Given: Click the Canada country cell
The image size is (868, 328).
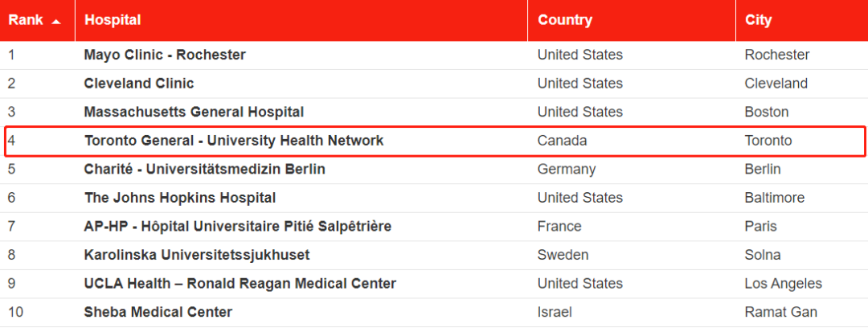Looking at the screenshot, I should [562, 141].
